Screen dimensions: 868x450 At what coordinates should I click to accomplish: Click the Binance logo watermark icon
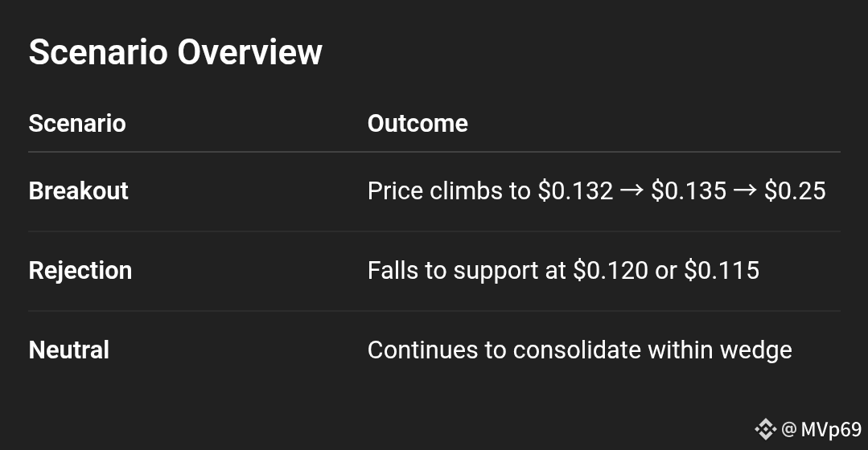coord(766,429)
